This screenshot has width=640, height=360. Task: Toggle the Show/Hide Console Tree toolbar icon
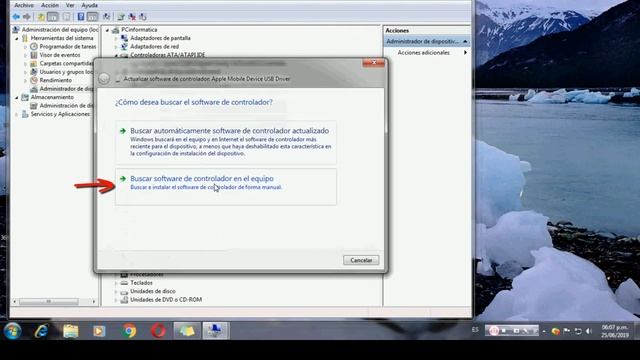point(52,17)
